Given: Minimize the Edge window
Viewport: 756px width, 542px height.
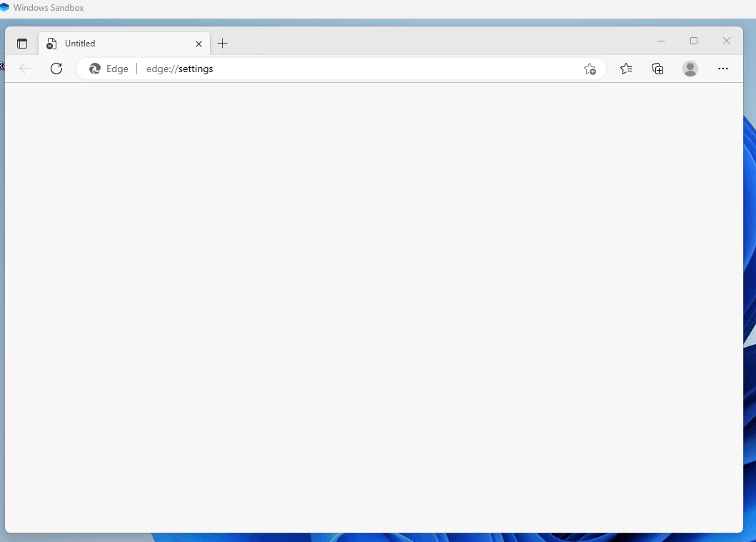Looking at the screenshot, I should click(x=661, y=41).
